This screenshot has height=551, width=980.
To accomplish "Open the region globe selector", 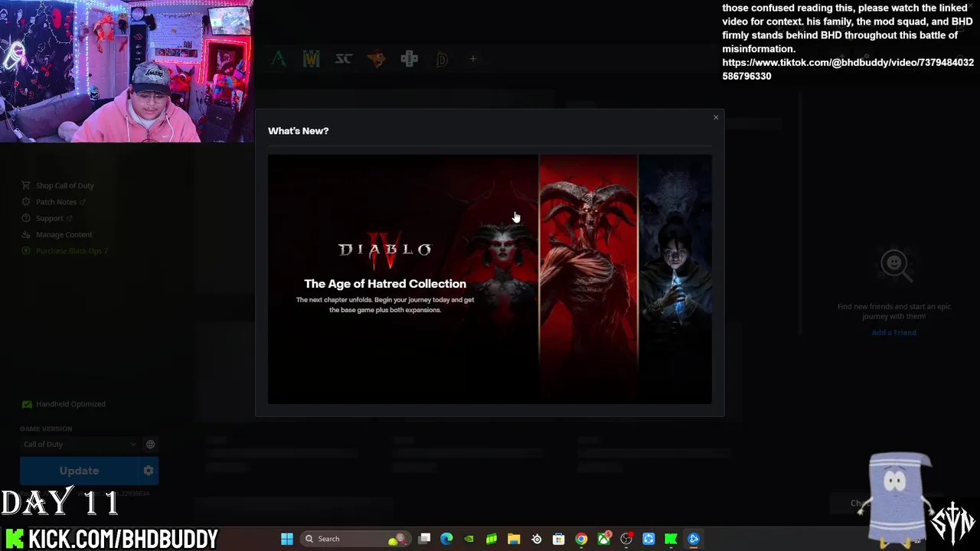I will point(150,445).
